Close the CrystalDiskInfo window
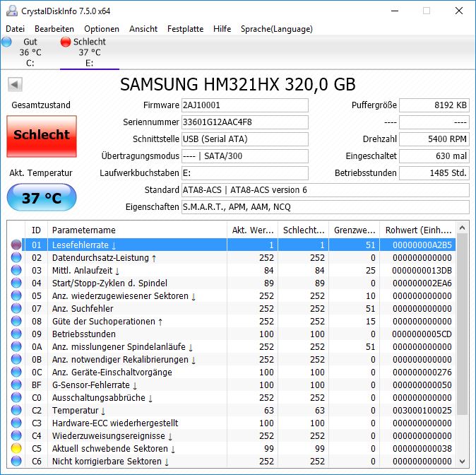476x475 pixels. pyautogui.click(x=459, y=11)
